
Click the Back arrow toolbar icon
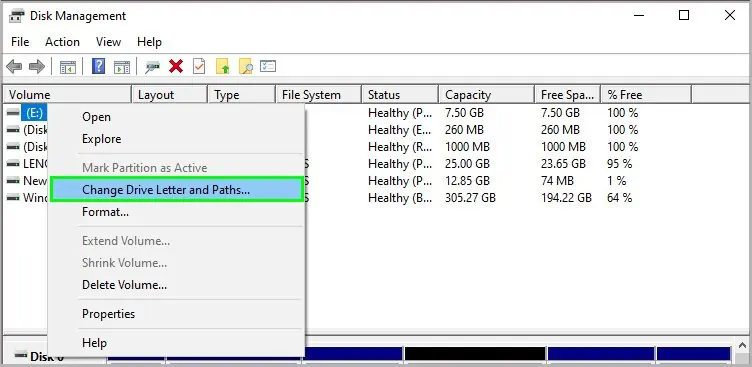pos(14,66)
